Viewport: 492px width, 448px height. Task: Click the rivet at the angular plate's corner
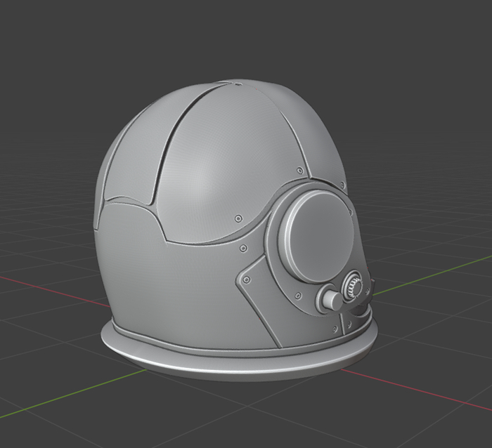tap(246, 278)
